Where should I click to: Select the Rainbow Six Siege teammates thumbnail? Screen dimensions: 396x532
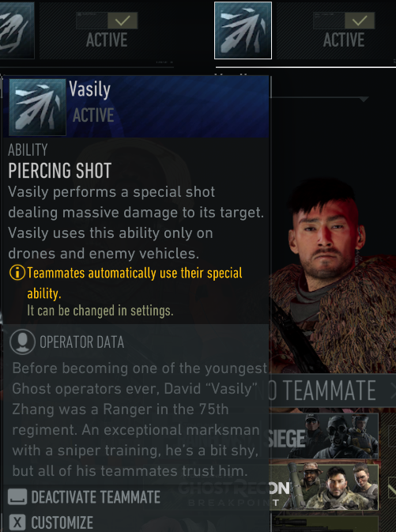click(324, 436)
